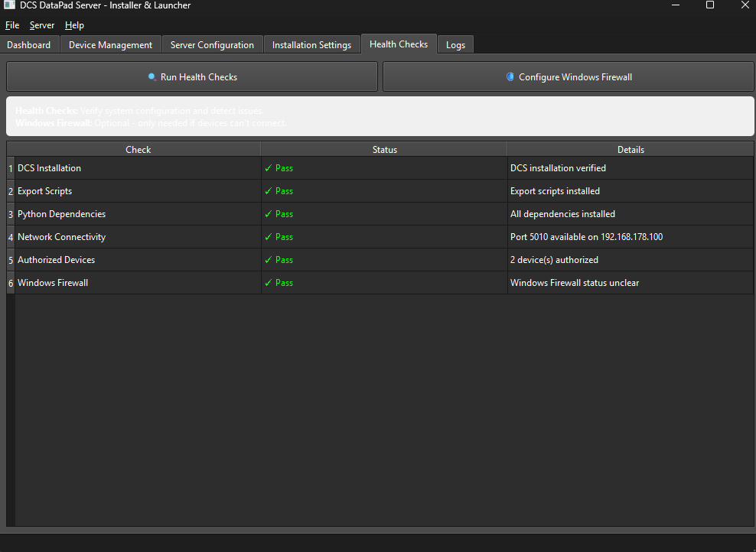Open the Server menu
This screenshot has width=756, height=552.
(42, 25)
